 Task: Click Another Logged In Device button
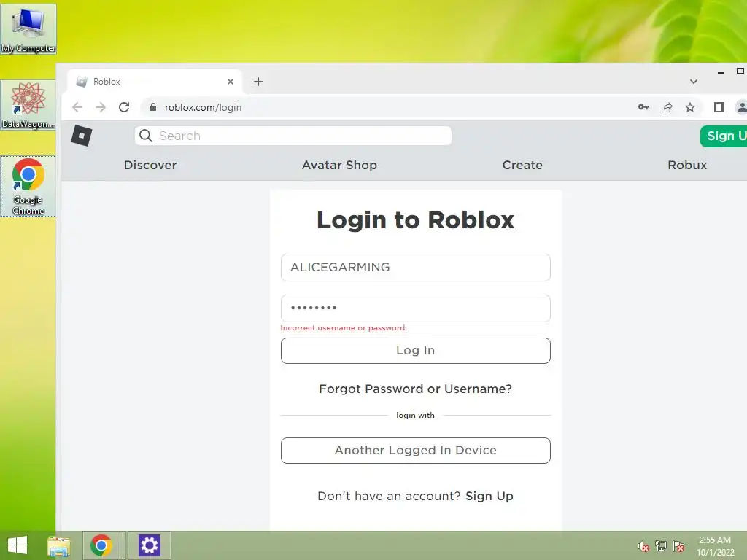pos(415,451)
